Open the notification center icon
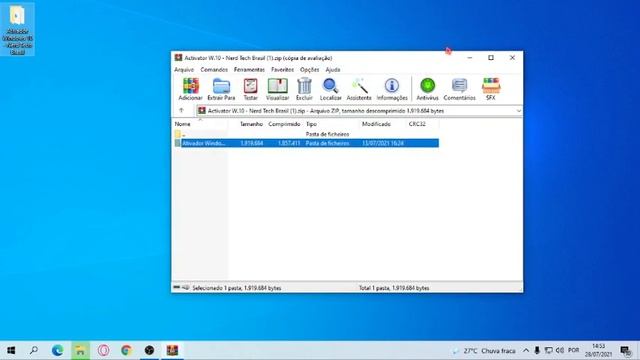 coord(625,350)
